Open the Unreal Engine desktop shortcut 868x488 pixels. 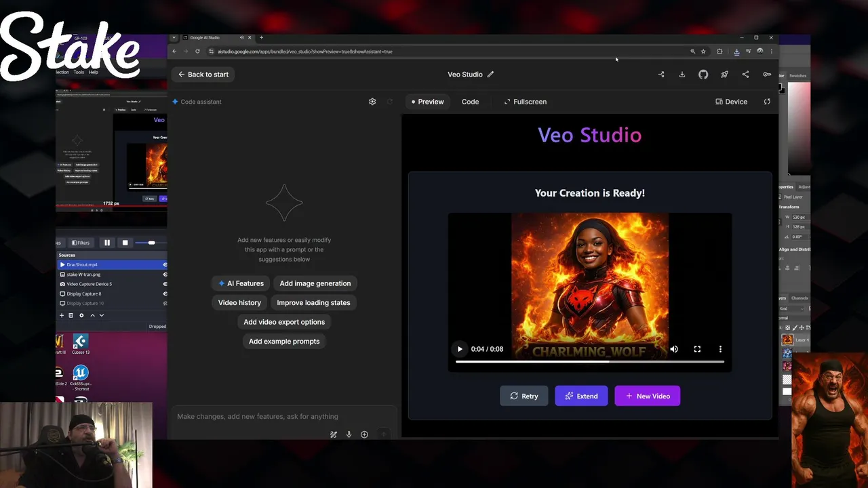point(80,378)
